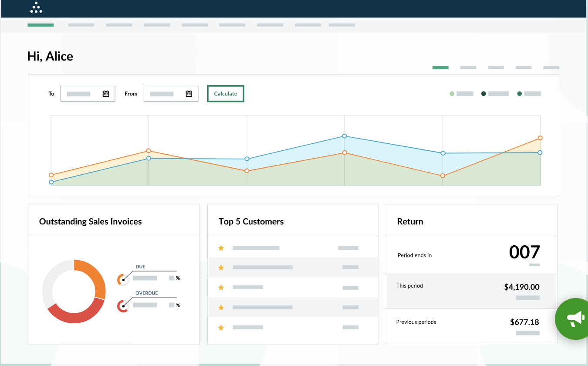Click the lowest blue data point at chart start
Viewport: 588px width, 366px height.
[51, 182]
